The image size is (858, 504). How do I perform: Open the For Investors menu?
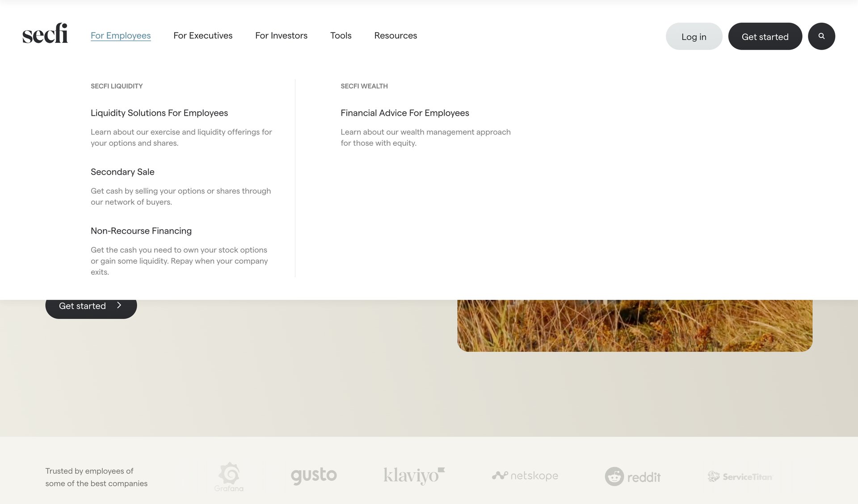[281, 35]
